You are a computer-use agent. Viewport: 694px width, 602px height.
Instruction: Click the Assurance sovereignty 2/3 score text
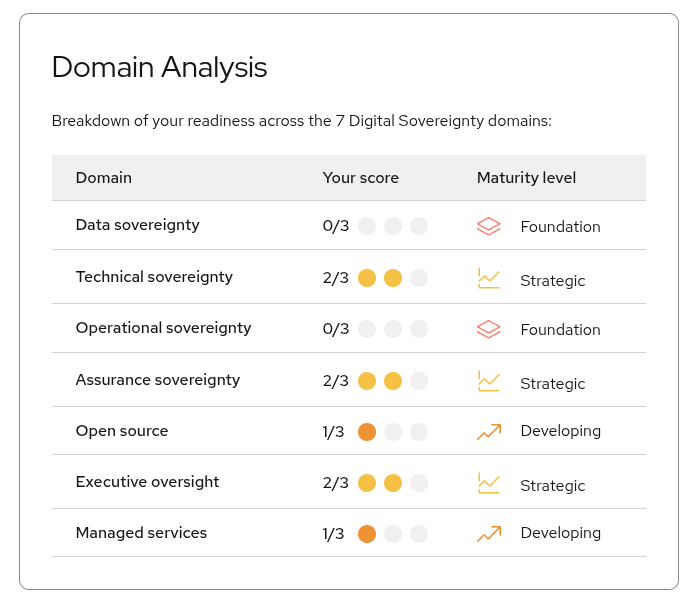pyautogui.click(x=336, y=381)
